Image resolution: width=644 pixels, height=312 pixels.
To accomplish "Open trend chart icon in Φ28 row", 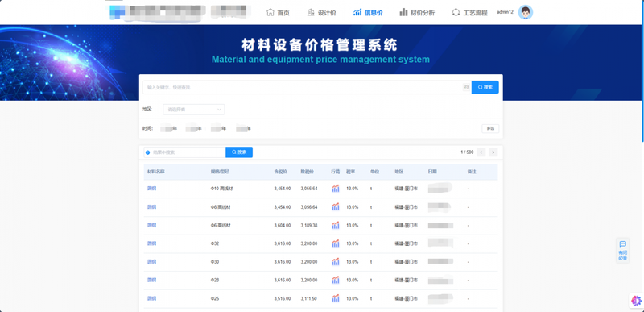I will [336, 280].
